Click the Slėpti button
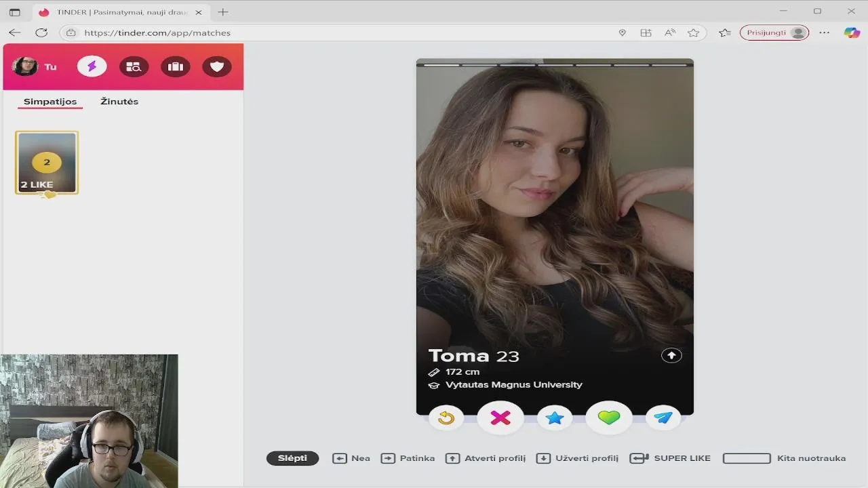The height and width of the screenshot is (488, 868). (292, 458)
